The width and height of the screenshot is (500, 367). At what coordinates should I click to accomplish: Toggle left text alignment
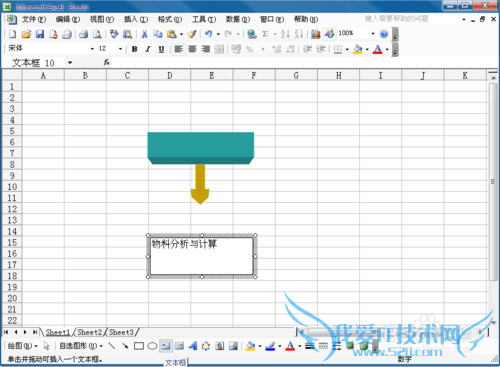coord(179,49)
